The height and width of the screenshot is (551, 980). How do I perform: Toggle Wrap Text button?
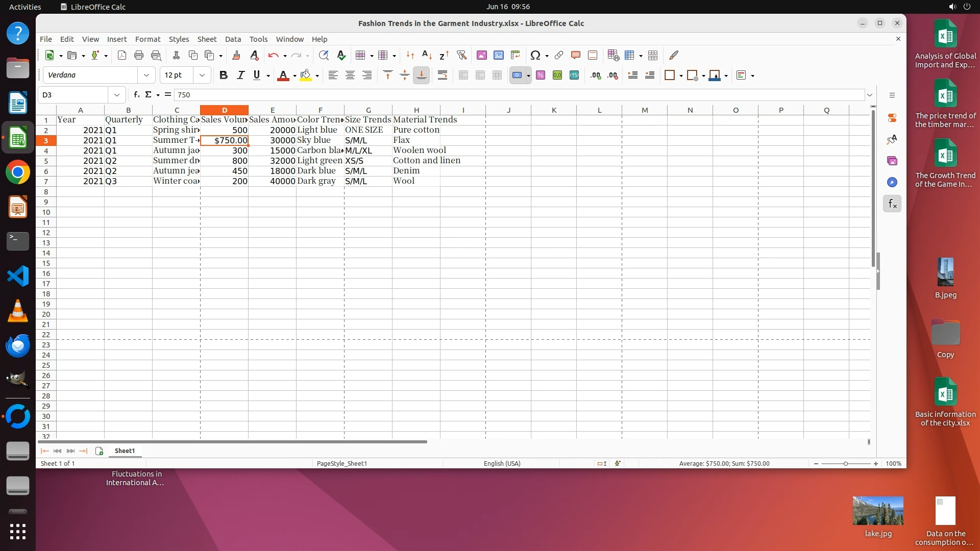click(443, 76)
